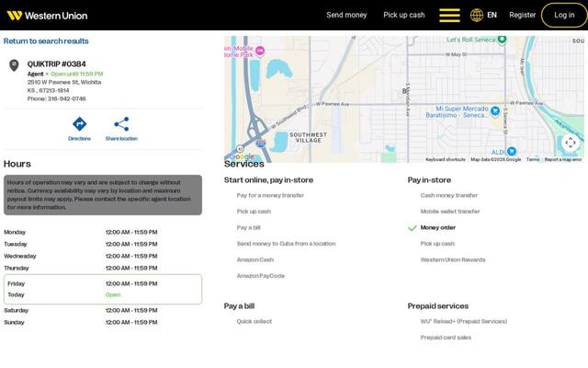Click 'Pick up cash' under Pay in-store
This screenshot has height=368, width=588.
[x=437, y=244]
